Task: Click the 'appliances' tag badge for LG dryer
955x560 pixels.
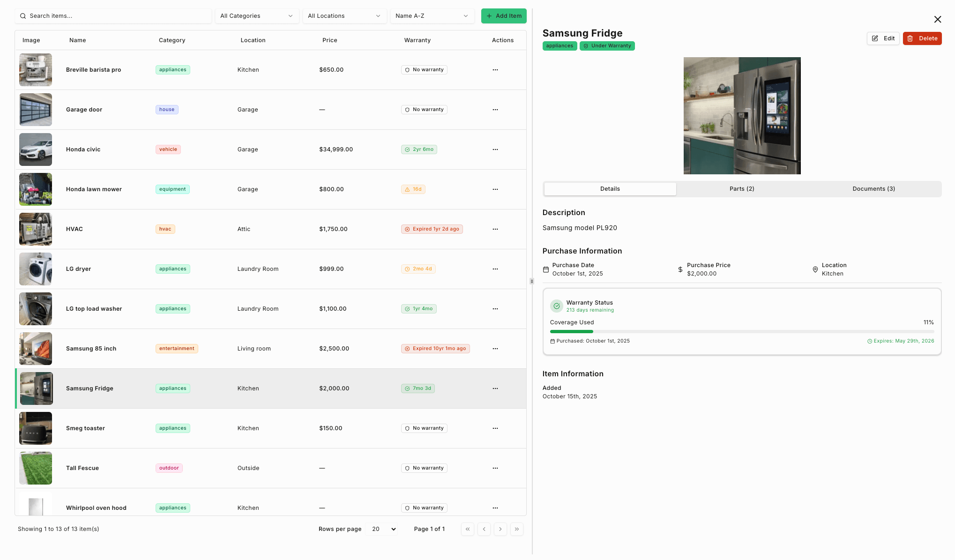Action: pyautogui.click(x=172, y=269)
